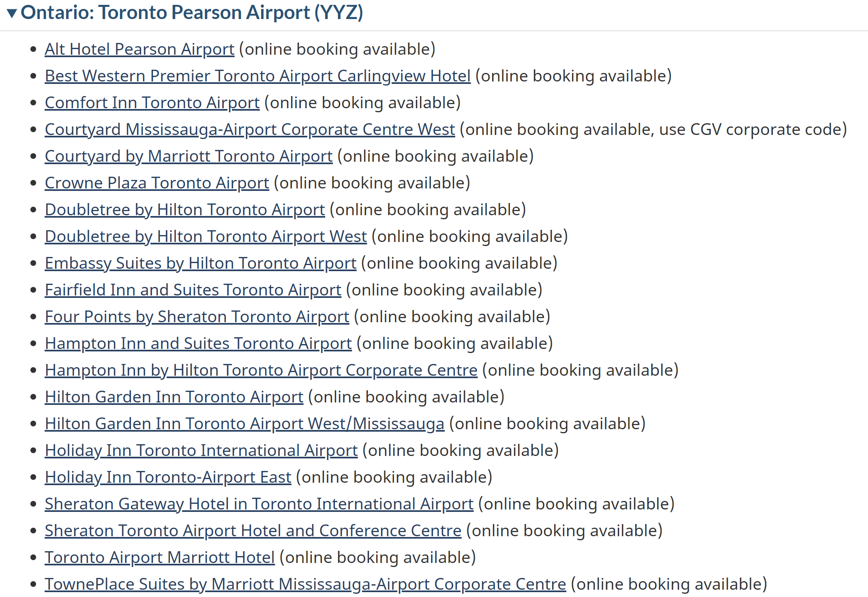Open Hilton Garden Inn Toronto Airport link
This screenshot has width=868, height=597.
(174, 397)
